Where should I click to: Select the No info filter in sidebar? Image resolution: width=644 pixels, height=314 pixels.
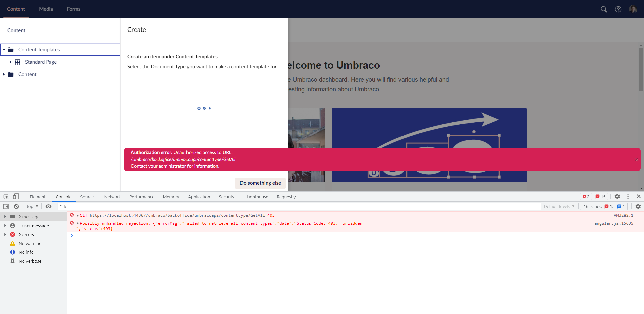[34, 252]
